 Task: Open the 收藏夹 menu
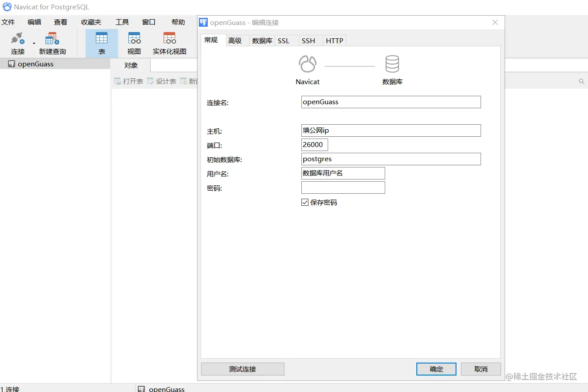pyautogui.click(x=91, y=22)
